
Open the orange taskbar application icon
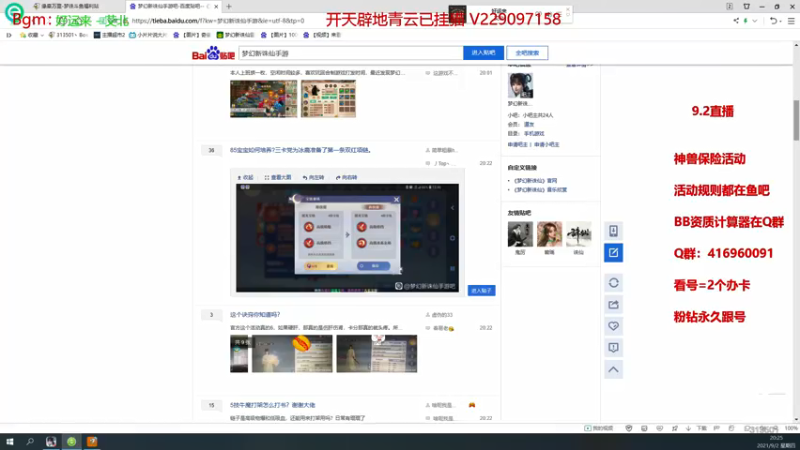[92, 442]
